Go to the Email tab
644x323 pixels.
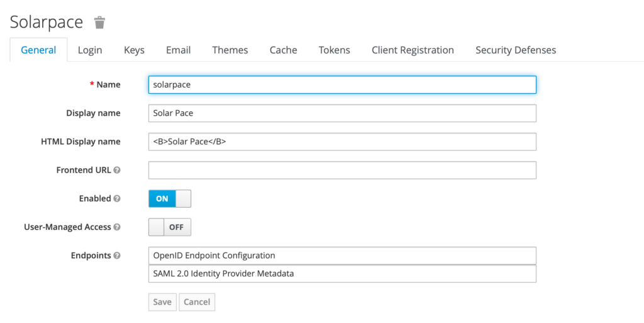point(178,50)
